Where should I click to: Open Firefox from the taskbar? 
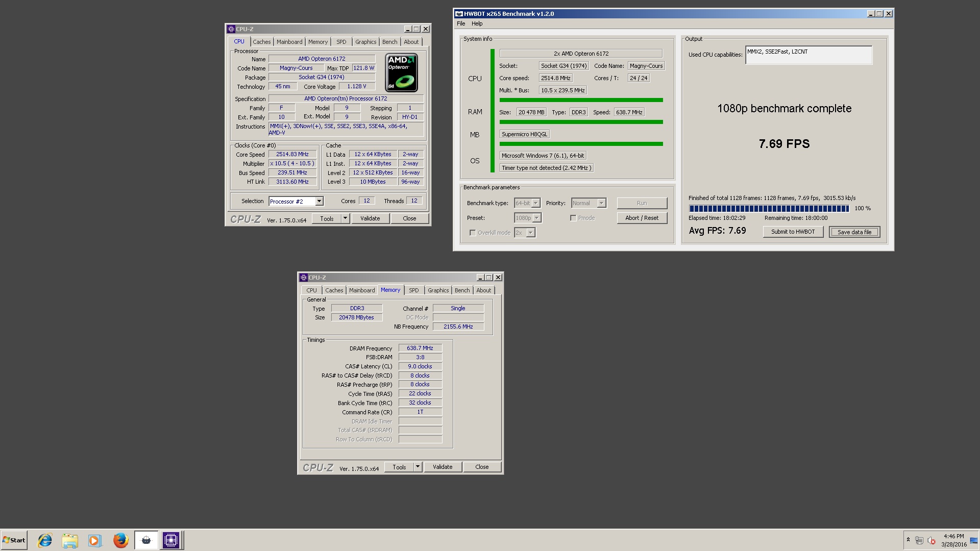[x=120, y=540]
